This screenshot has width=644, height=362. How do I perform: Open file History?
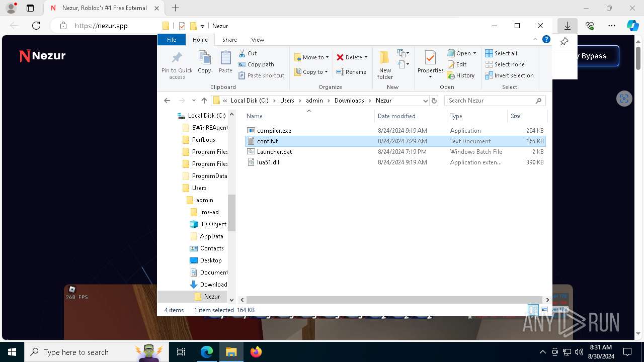point(461,75)
